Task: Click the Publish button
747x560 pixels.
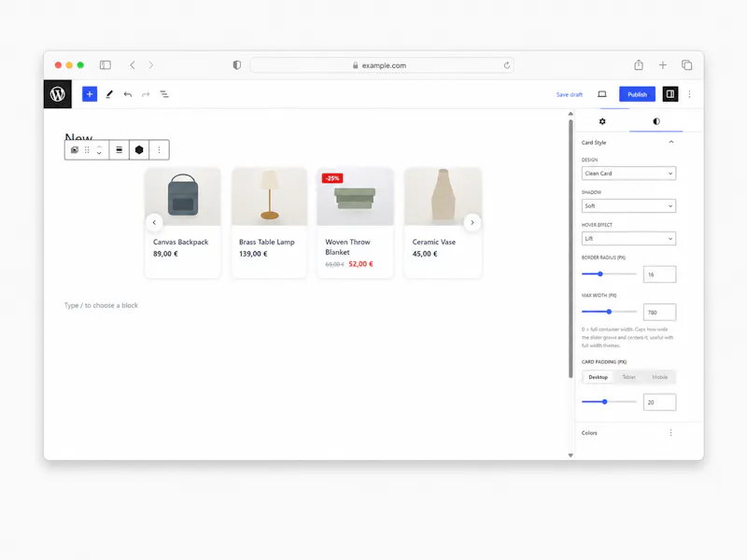Action: [x=637, y=94]
